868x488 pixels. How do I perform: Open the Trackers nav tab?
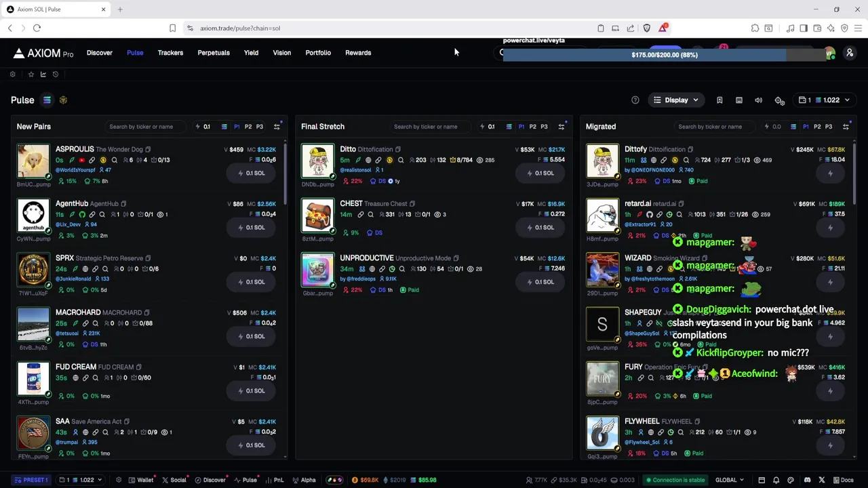pos(170,53)
